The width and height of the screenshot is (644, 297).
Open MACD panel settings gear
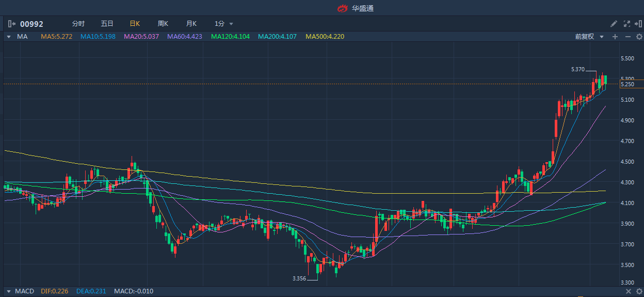click(639, 291)
